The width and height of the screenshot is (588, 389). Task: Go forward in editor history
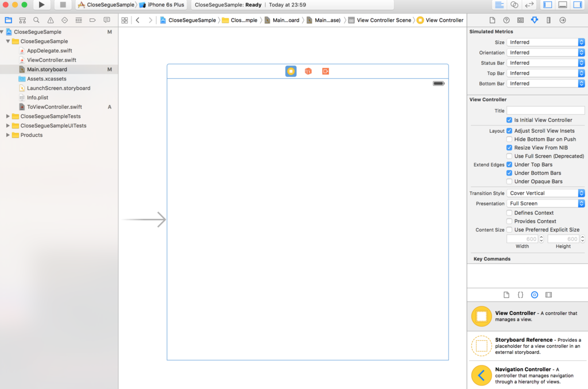(x=150, y=20)
